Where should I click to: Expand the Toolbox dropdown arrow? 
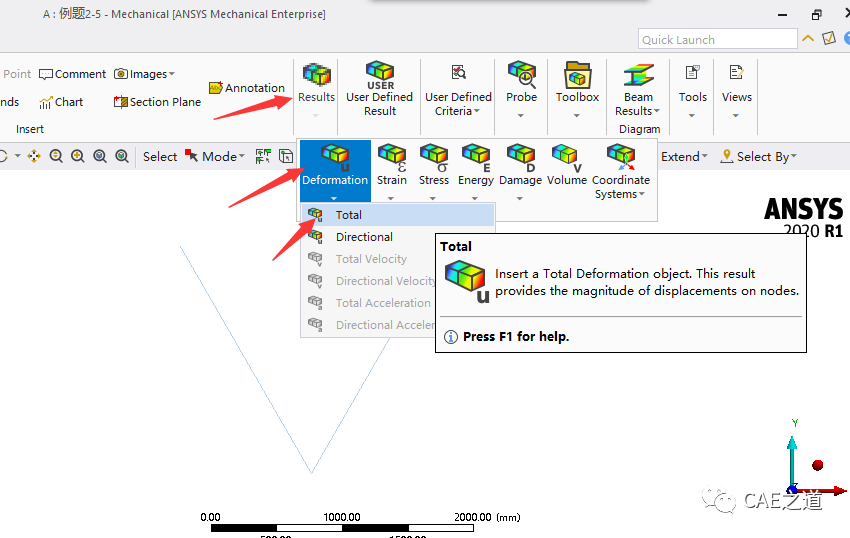(x=576, y=116)
